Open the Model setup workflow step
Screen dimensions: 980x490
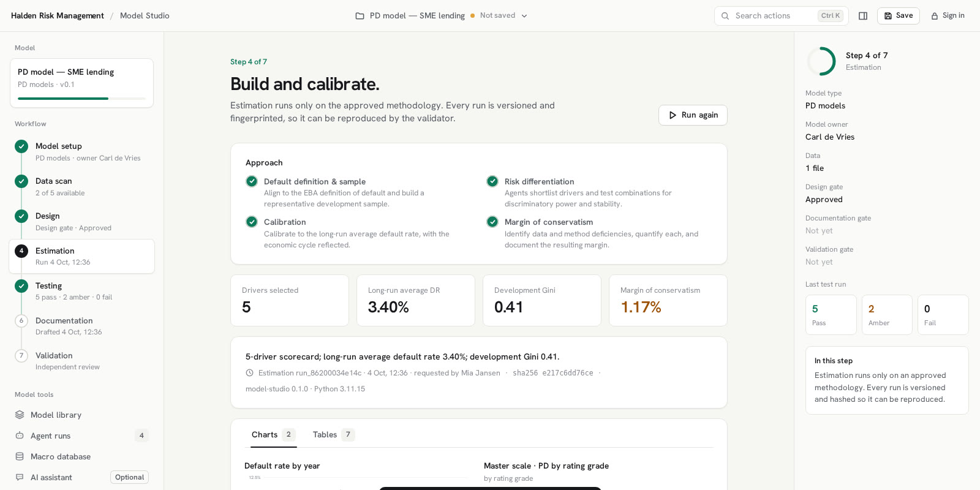pos(82,152)
